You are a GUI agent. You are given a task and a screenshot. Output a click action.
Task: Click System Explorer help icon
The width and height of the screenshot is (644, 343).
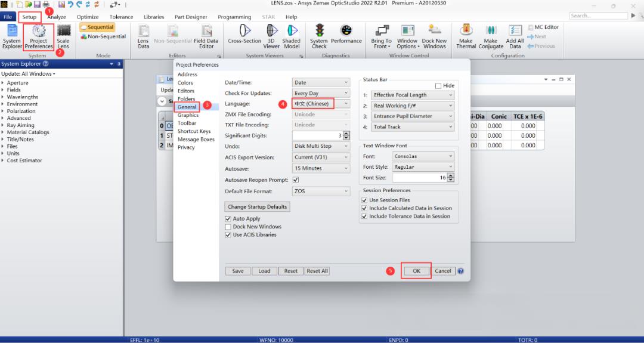pos(45,64)
